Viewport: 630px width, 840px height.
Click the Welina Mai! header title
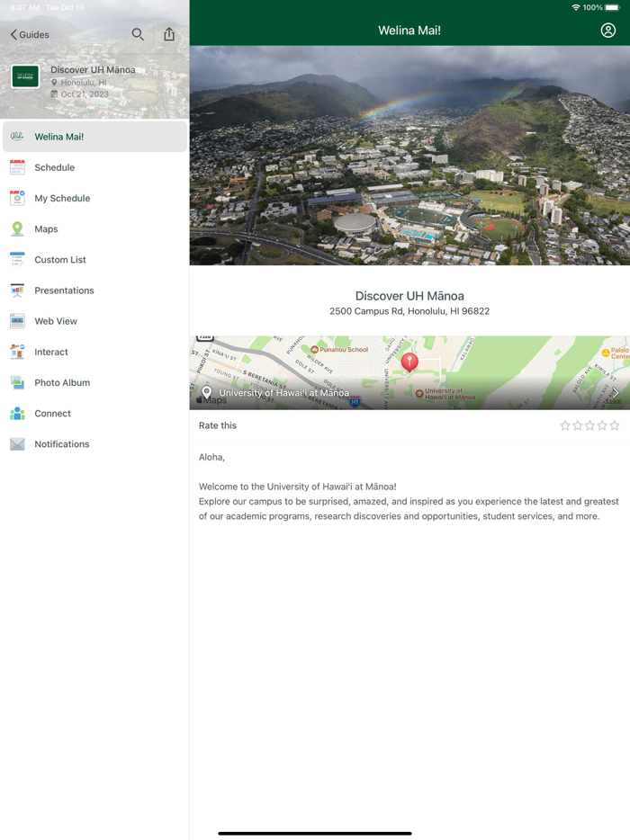pos(409,31)
